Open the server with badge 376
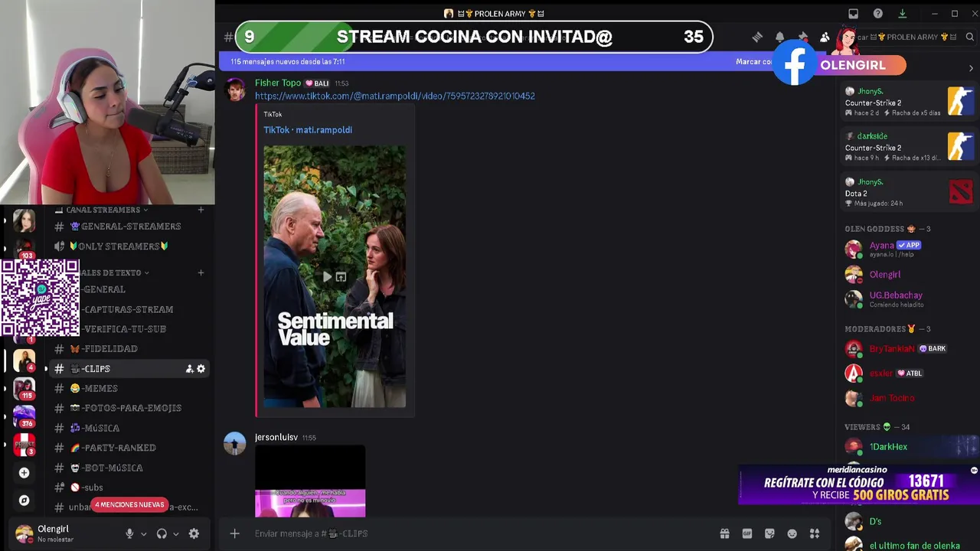Image resolution: width=980 pixels, height=551 pixels. (24, 416)
